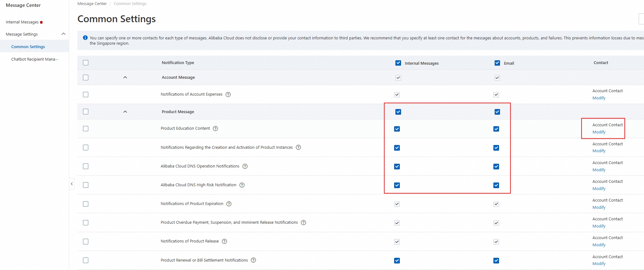Modify contact for DNS High Risk Notification
This screenshot has height=270, width=644.
pyautogui.click(x=599, y=188)
